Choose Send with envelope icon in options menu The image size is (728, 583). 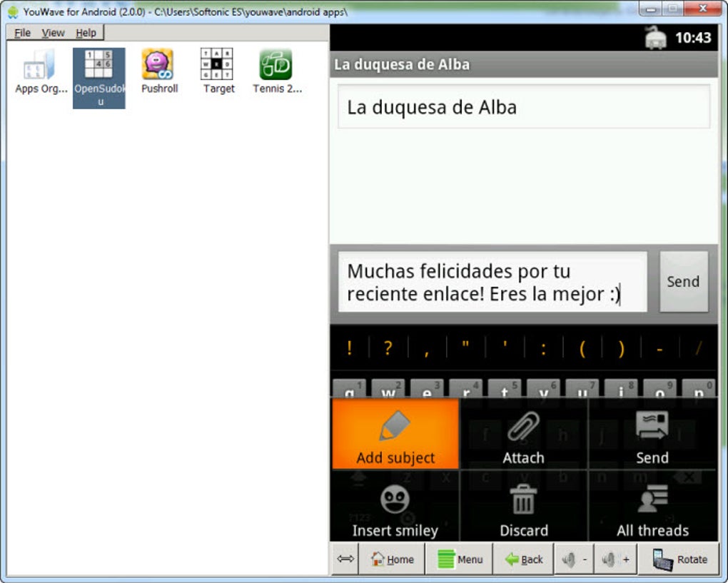click(x=652, y=434)
